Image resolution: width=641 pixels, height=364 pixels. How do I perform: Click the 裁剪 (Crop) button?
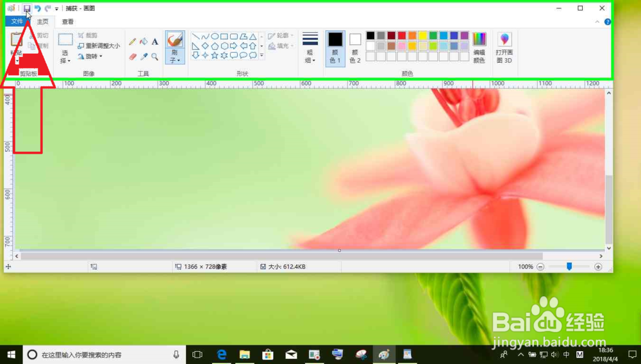pos(88,35)
